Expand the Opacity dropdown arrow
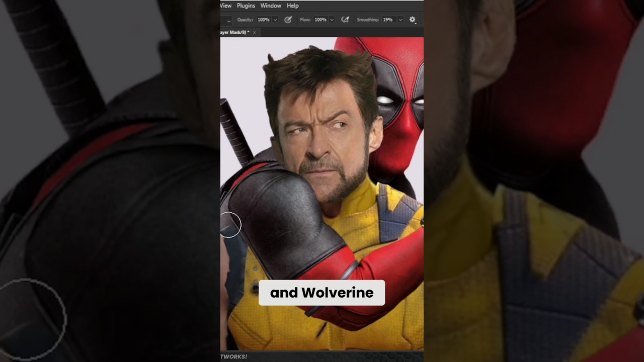 275,20
